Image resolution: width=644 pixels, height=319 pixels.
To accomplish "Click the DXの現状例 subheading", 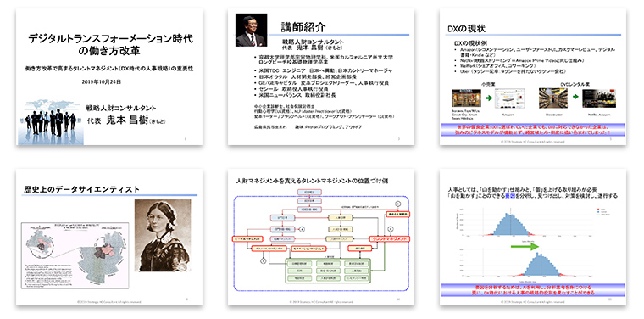I will pyautogui.click(x=470, y=43).
